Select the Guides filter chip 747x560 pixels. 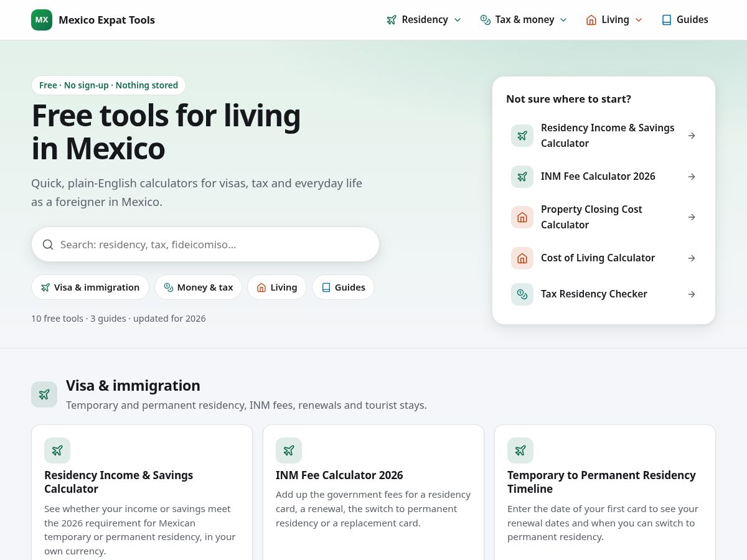pyautogui.click(x=343, y=287)
